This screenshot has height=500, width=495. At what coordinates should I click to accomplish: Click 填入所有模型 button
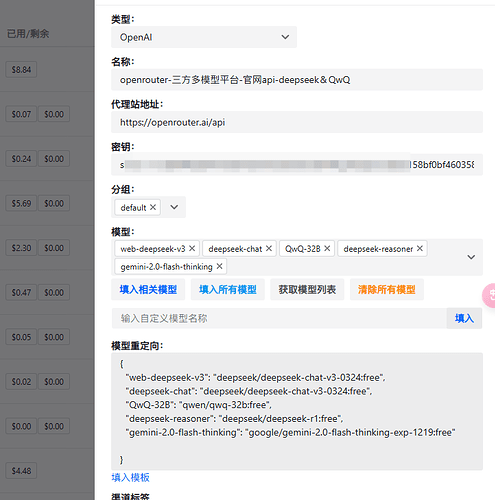pyautogui.click(x=228, y=289)
